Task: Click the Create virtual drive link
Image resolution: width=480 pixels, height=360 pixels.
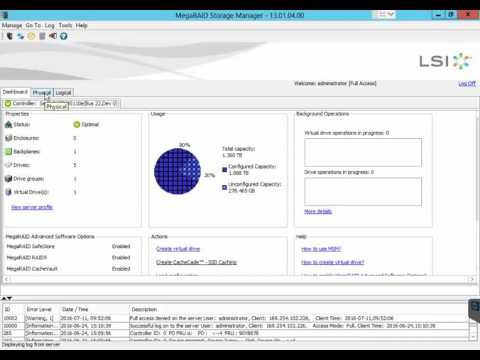Action: click(178, 249)
